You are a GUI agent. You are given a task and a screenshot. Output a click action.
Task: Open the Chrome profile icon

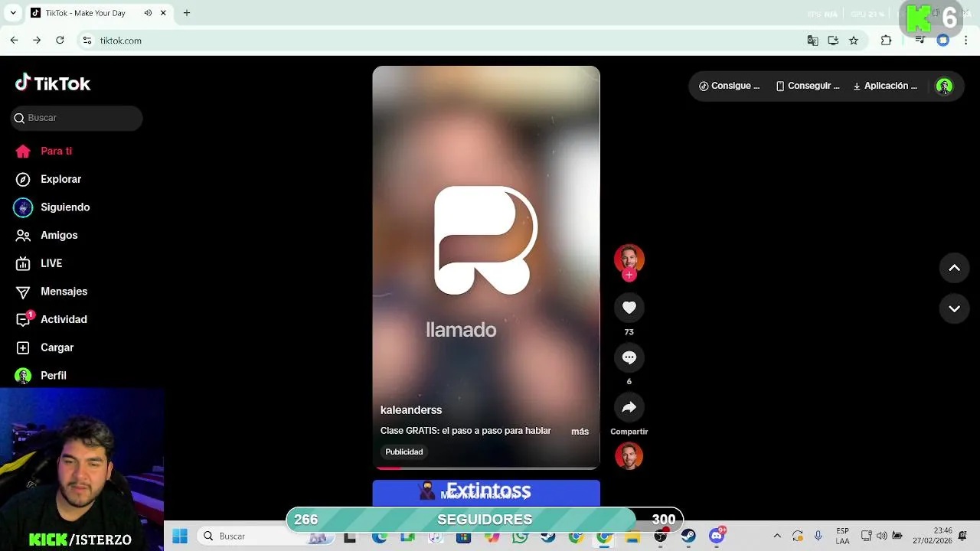pos(943,41)
